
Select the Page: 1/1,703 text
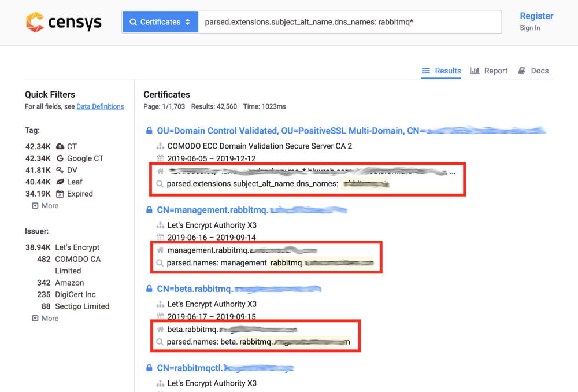click(x=164, y=106)
